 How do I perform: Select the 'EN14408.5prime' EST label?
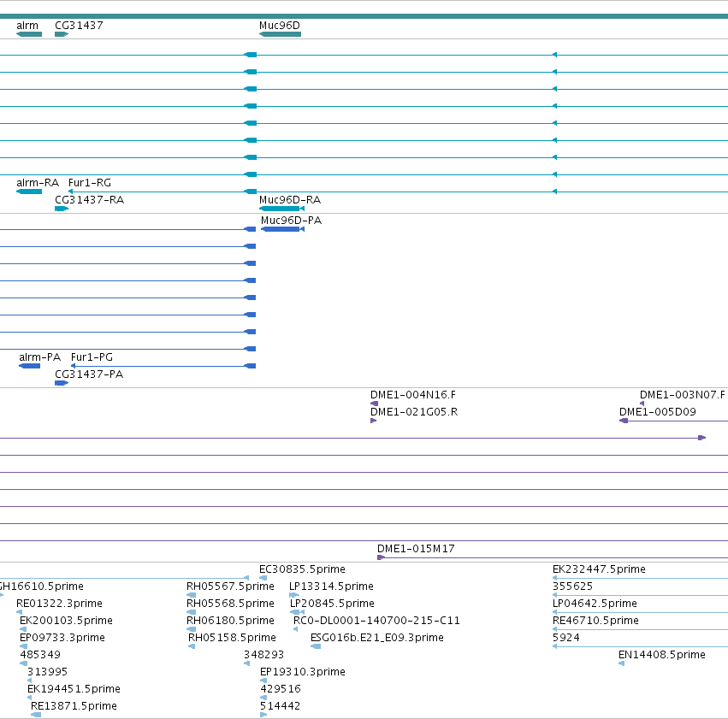pyautogui.click(x=662, y=655)
